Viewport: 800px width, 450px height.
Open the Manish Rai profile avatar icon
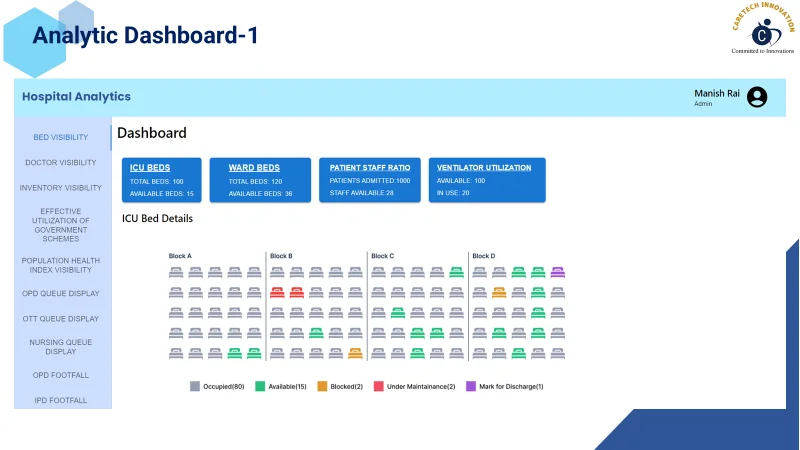pyautogui.click(x=757, y=97)
